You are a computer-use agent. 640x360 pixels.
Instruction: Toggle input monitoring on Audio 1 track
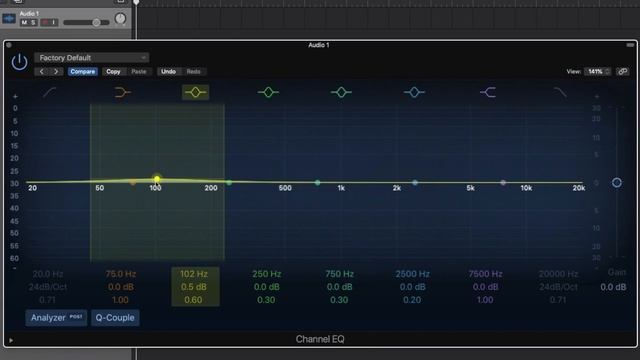point(54,22)
